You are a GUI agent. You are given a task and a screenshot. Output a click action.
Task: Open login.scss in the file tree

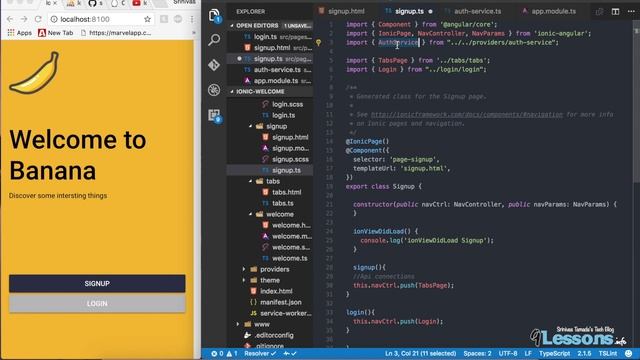pos(287,104)
